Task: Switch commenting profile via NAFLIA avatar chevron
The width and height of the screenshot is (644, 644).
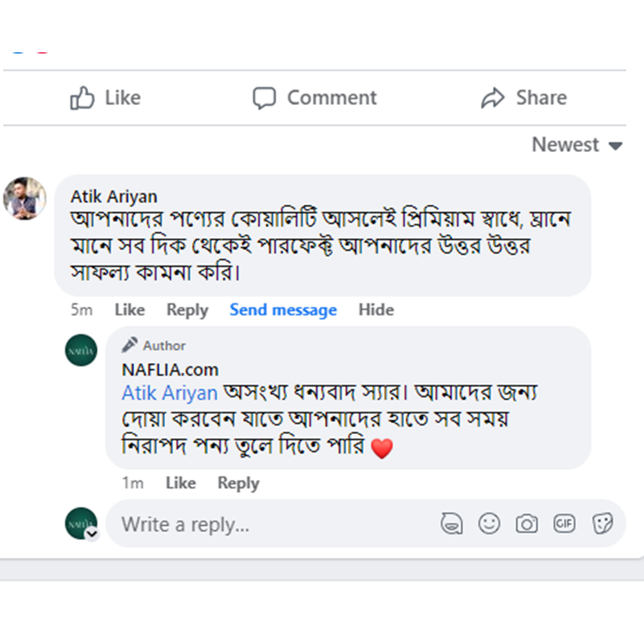Action: (92, 534)
